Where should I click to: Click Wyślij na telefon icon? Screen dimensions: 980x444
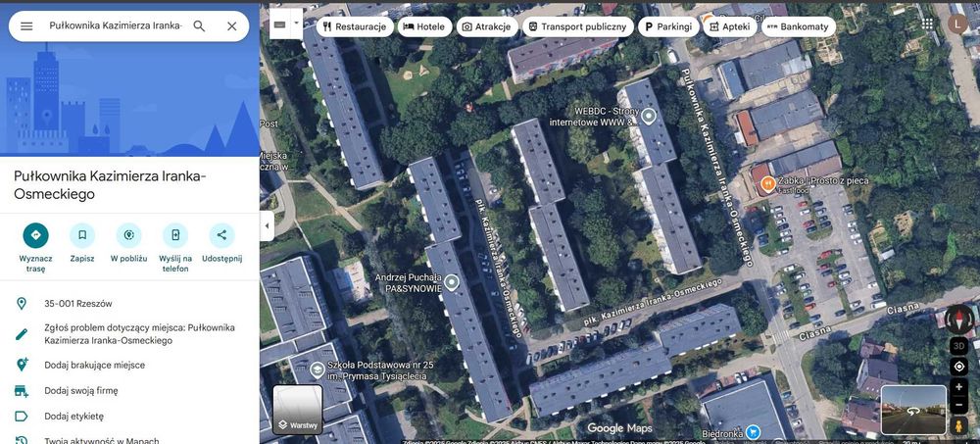coord(175,235)
